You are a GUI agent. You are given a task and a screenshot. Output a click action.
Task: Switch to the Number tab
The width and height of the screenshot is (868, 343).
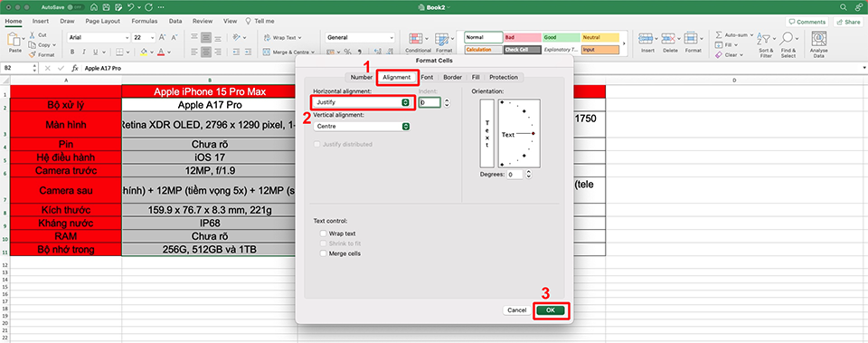[362, 77]
